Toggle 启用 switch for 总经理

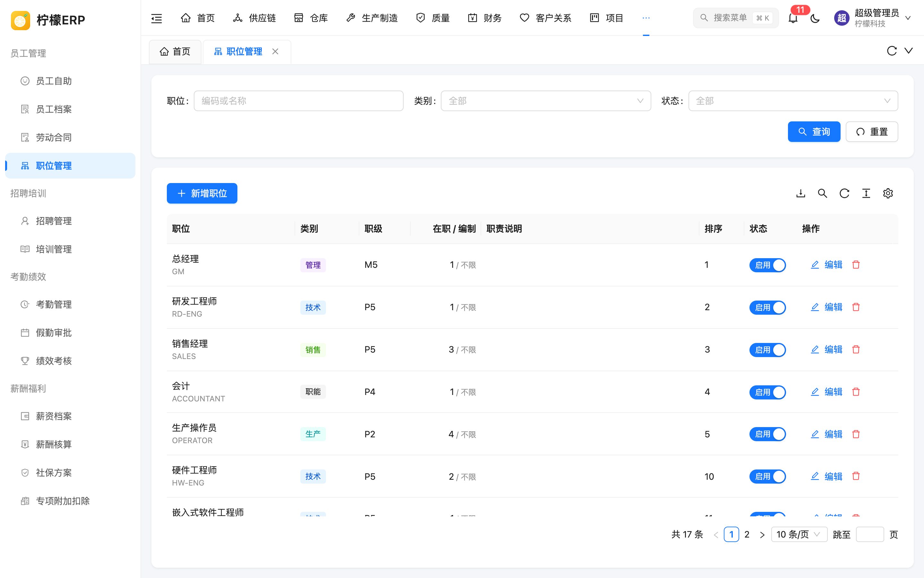[767, 265]
